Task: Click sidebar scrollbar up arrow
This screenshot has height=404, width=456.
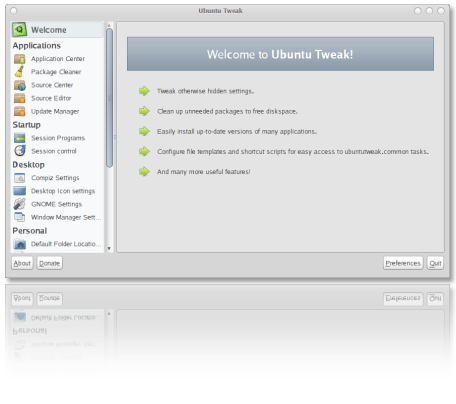Action: pyautogui.click(x=109, y=25)
